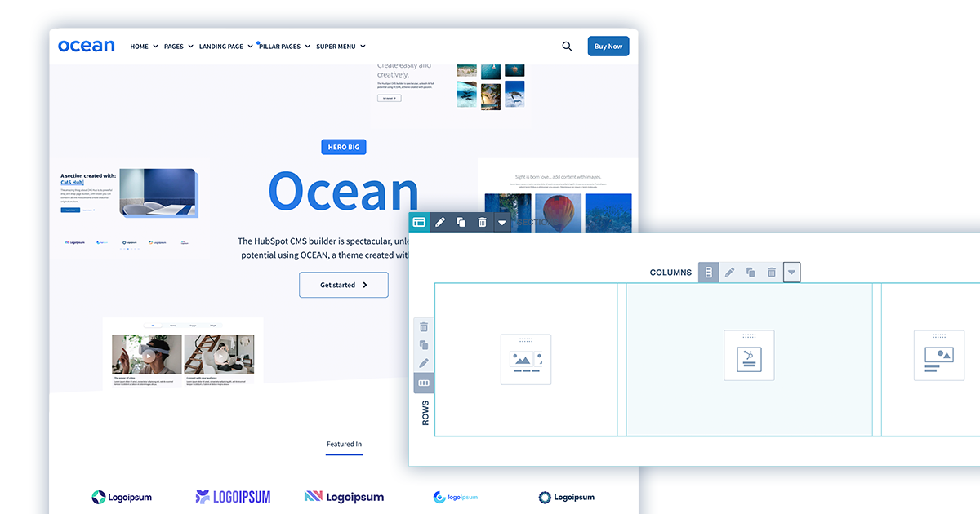Viewport: 980px width, 514px height.
Task: Click the HERO BIG badge
Action: [344, 148]
